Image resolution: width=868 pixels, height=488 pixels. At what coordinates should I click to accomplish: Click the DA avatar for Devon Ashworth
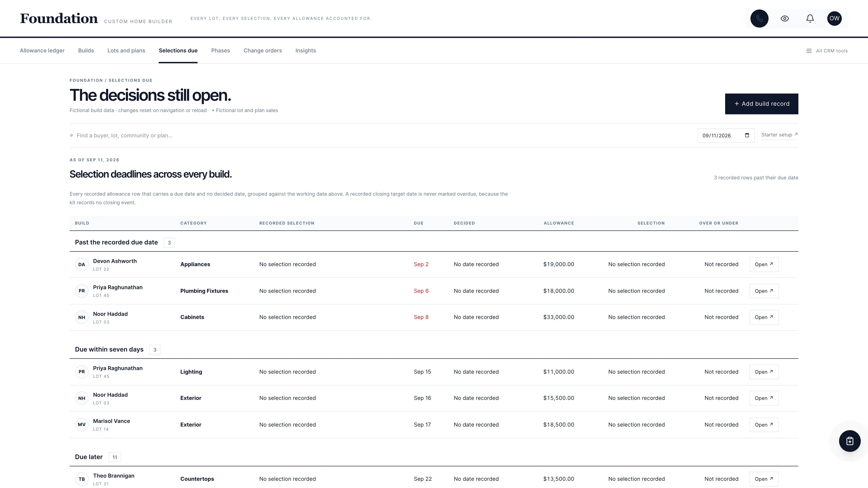[x=82, y=264]
